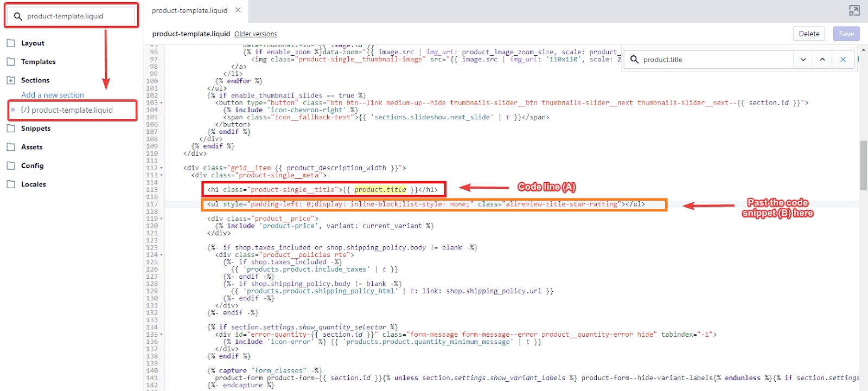Toggle fullscreen editor with expand icon
Image resolution: width=868 pixels, height=391 pixels.
coord(854,10)
